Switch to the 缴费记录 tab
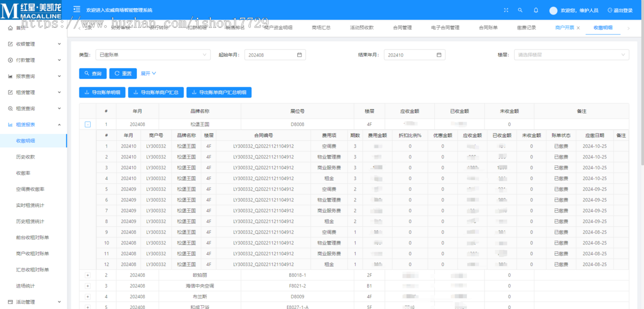Screen dimensions: 644x309 pos(526,27)
